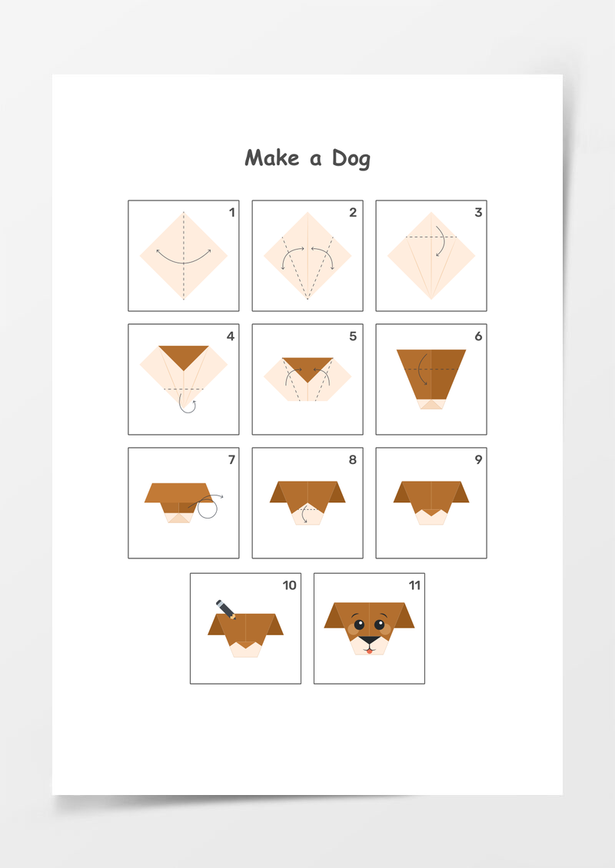Click the looped arrow in step 4

tap(187, 403)
